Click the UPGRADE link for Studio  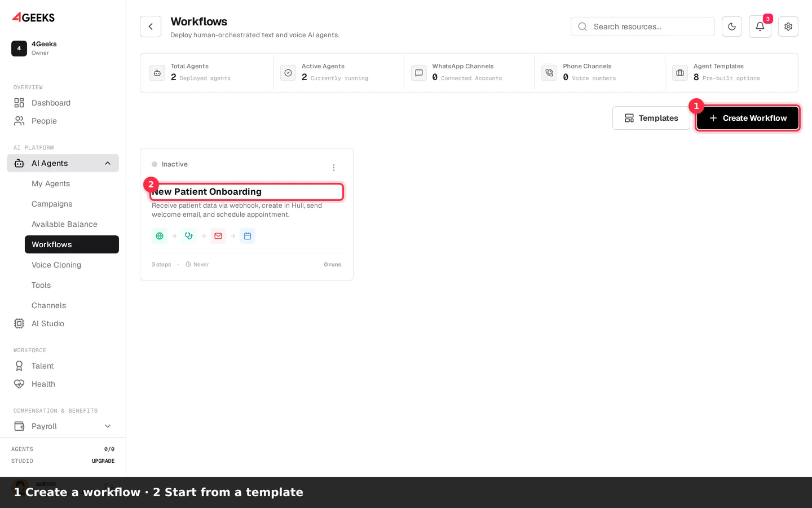coord(103,461)
